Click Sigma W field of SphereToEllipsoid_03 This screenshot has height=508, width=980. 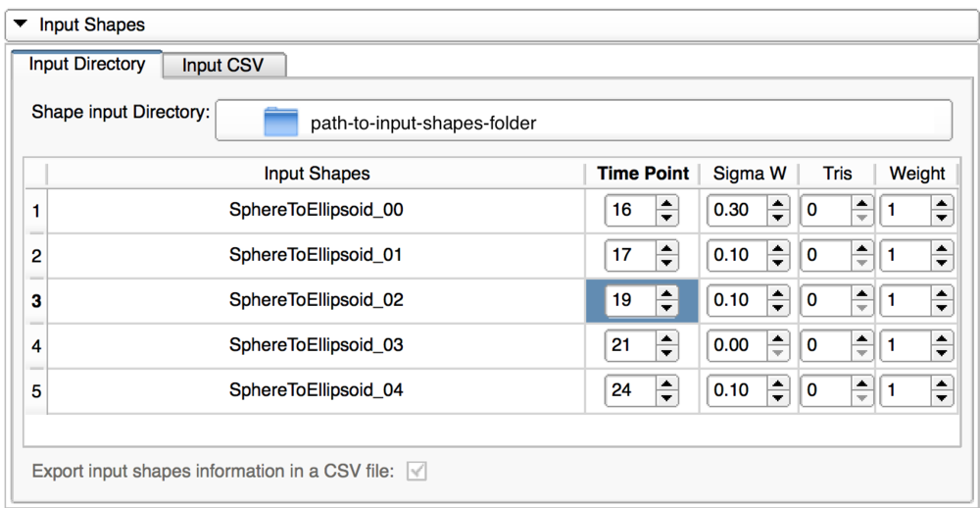click(x=735, y=345)
